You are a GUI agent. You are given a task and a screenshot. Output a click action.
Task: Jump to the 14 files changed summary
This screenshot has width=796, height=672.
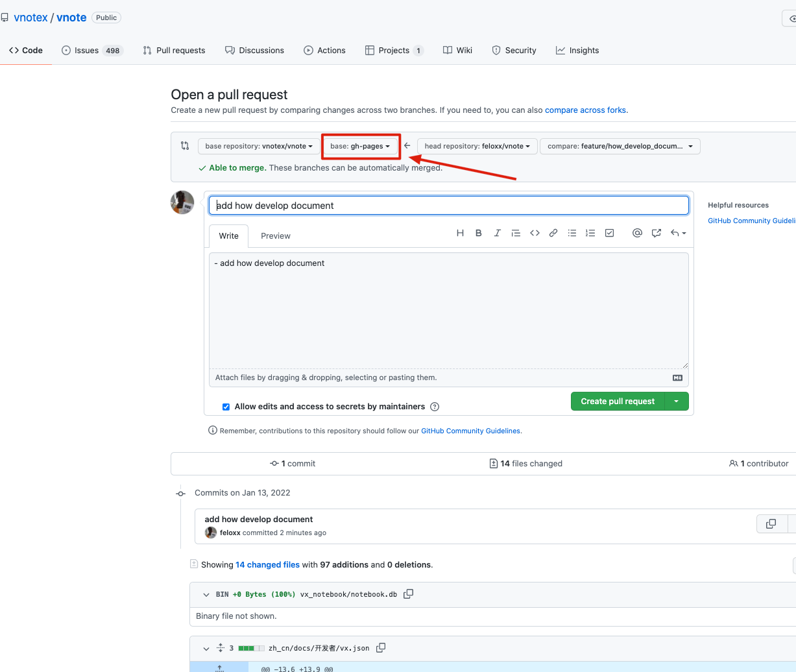click(526, 464)
